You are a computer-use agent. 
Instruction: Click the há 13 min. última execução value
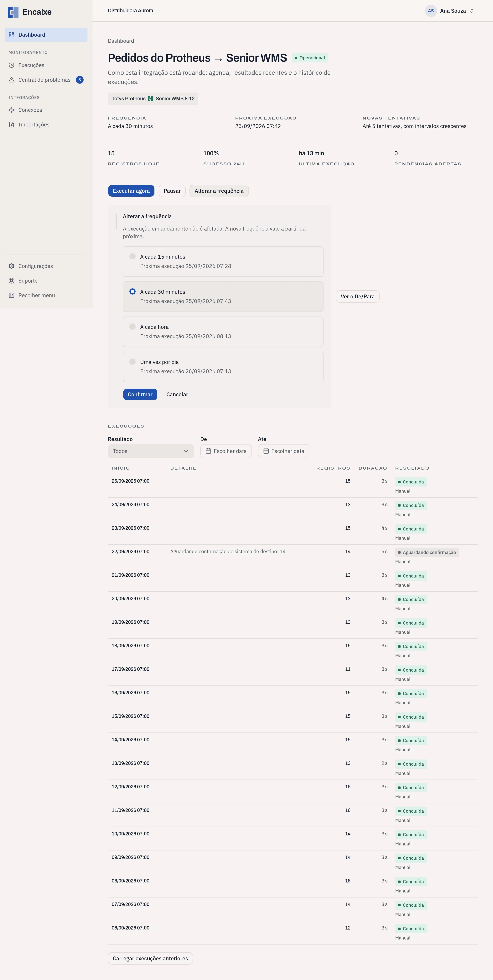click(x=312, y=153)
